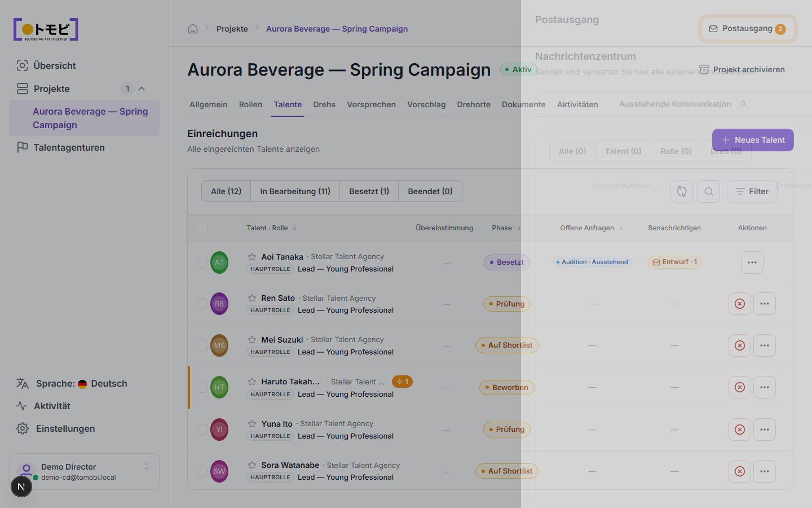Switch to the Vorsprechen tab
Image resolution: width=812 pixels, height=508 pixels.
click(371, 104)
